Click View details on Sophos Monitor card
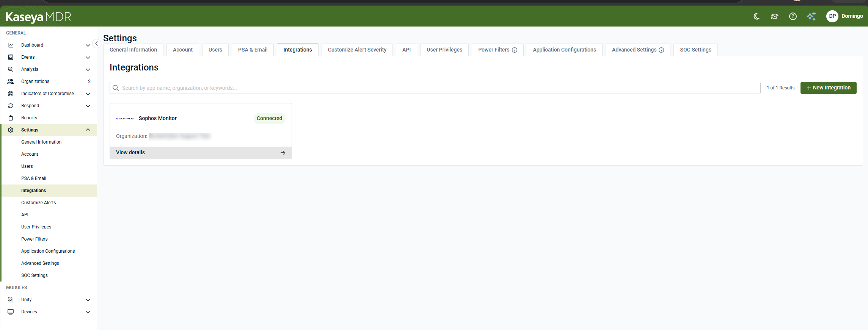Screen dimensions: 868x330 pos(201,153)
